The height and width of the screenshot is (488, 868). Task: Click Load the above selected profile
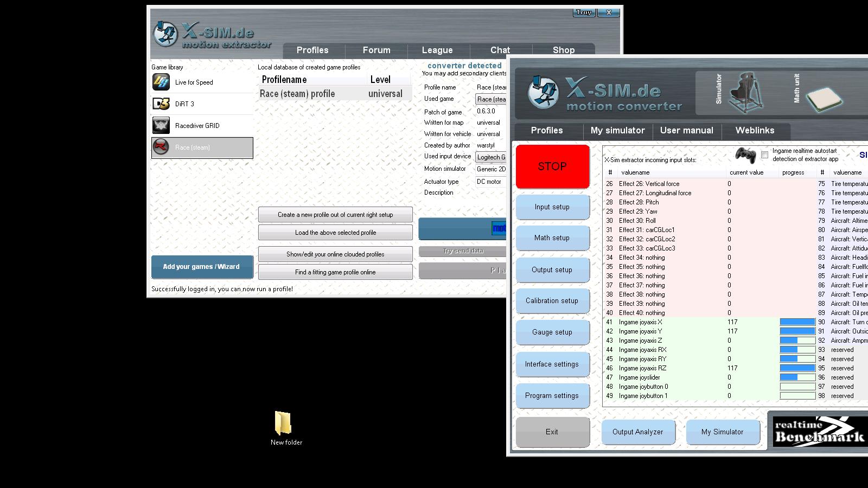click(x=335, y=233)
